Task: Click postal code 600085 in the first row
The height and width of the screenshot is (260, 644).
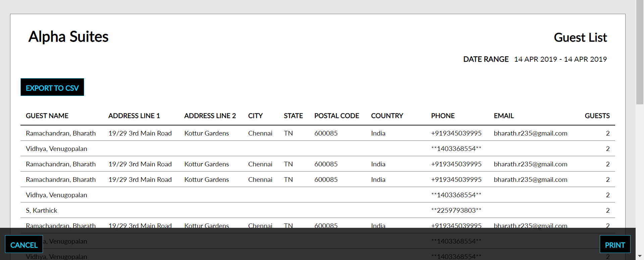Action: click(326, 133)
